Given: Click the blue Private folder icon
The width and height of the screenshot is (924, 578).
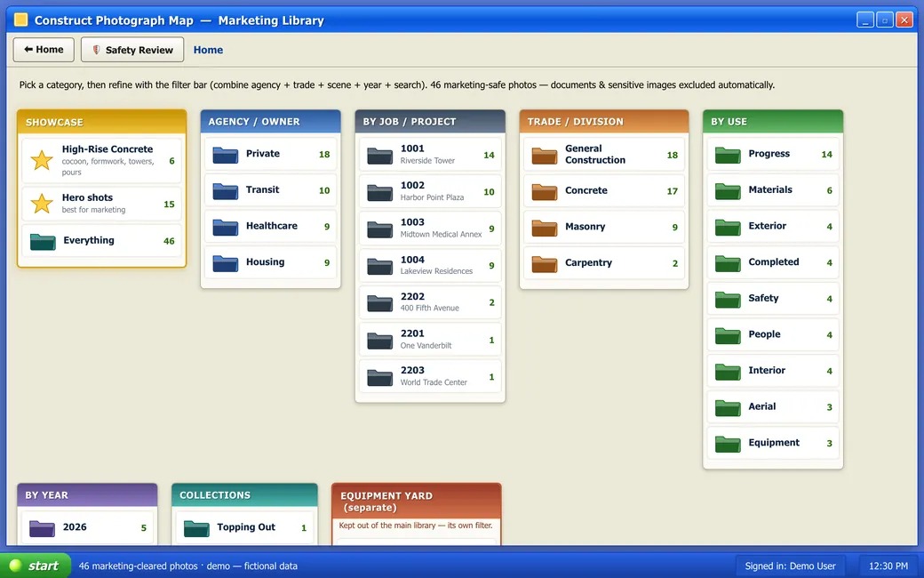Looking at the screenshot, I should [x=225, y=155].
